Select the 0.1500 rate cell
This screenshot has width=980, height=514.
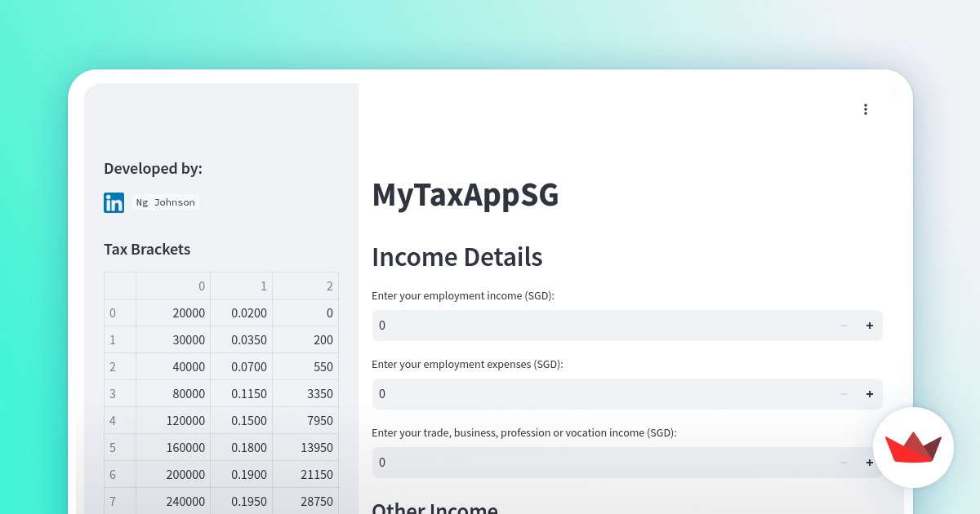point(242,421)
